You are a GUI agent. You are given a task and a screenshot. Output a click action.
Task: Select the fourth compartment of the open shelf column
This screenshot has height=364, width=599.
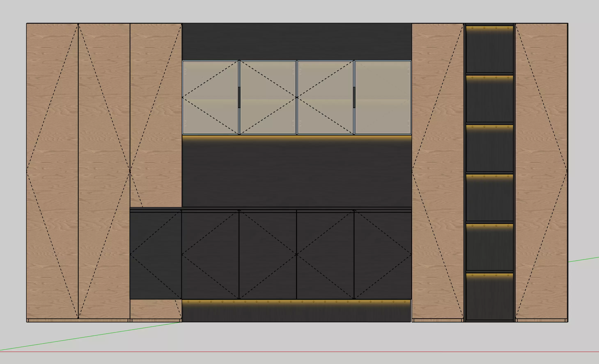pyautogui.click(x=490, y=198)
